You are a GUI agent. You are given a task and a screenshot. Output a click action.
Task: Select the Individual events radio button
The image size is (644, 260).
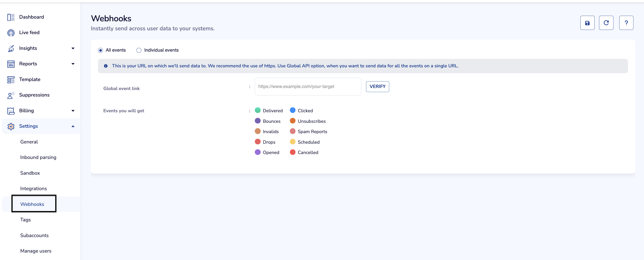tap(139, 51)
